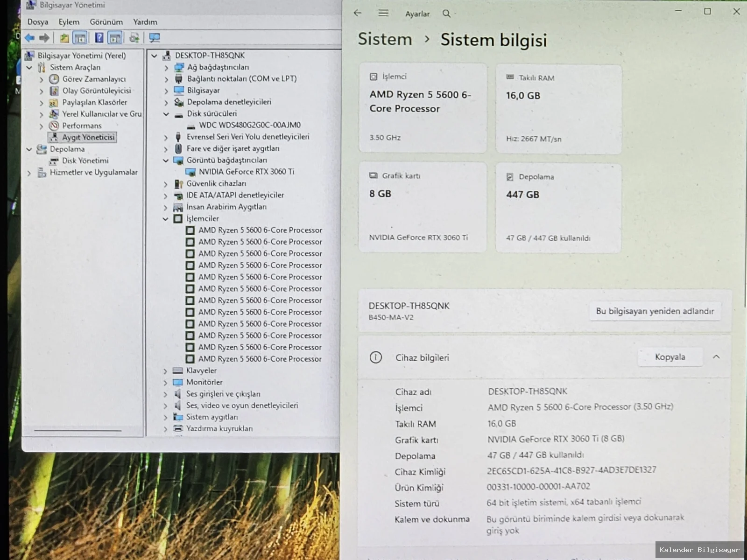The width and height of the screenshot is (747, 560).
Task: Open Help via the blue question mark icon
Action: 99,38
